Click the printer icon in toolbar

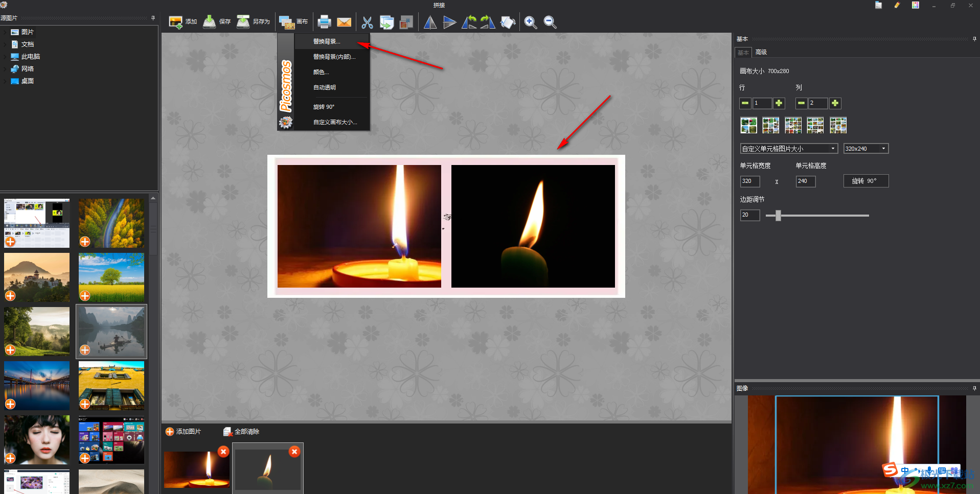[324, 22]
